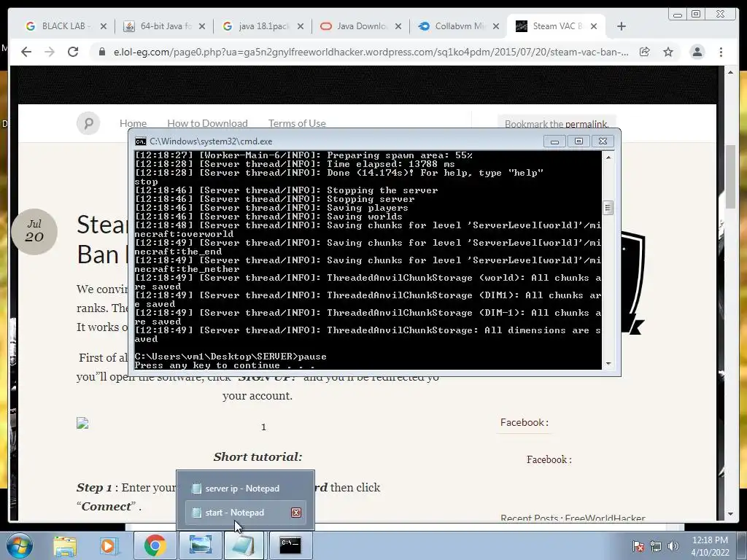This screenshot has height=560, width=747.
Task: Maximize the cmd.exe window
Action: click(578, 141)
